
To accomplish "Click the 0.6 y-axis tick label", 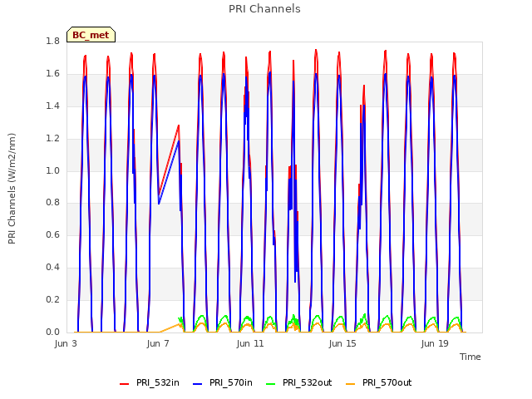I will (x=52, y=234).
